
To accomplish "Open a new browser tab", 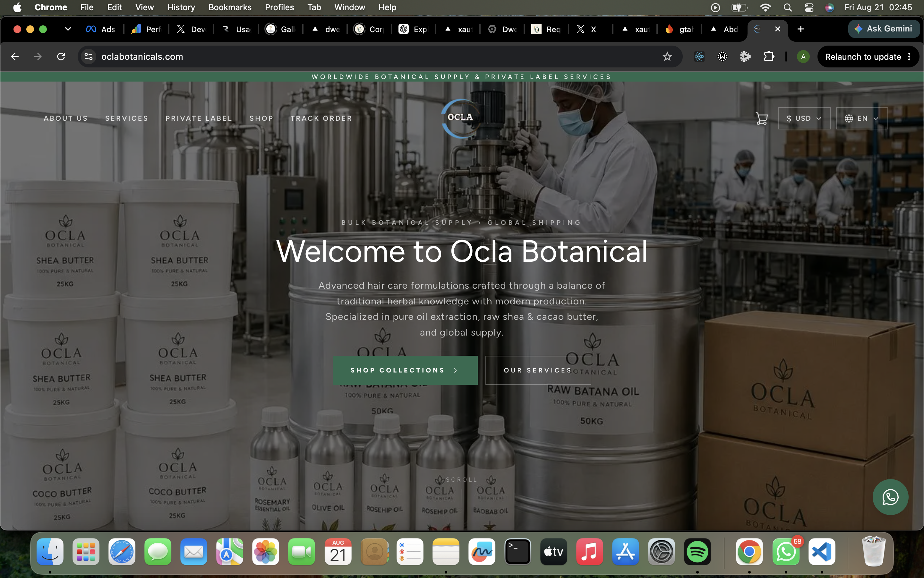I will [x=801, y=29].
